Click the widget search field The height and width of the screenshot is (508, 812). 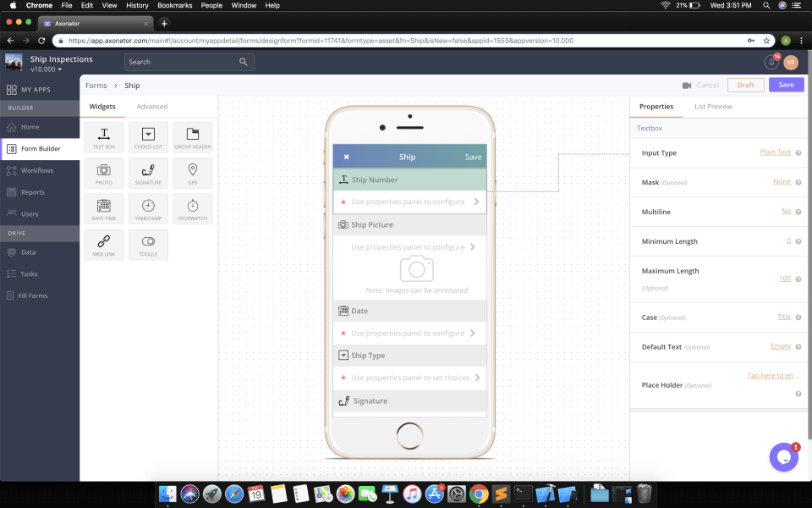(182, 61)
